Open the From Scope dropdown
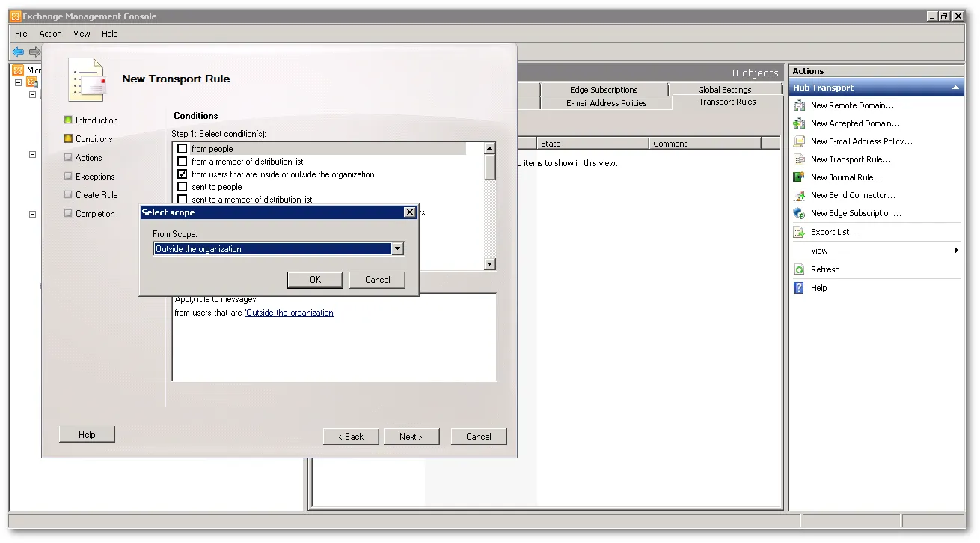Image resolution: width=980 pixels, height=543 pixels. click(x=397, y=249)
